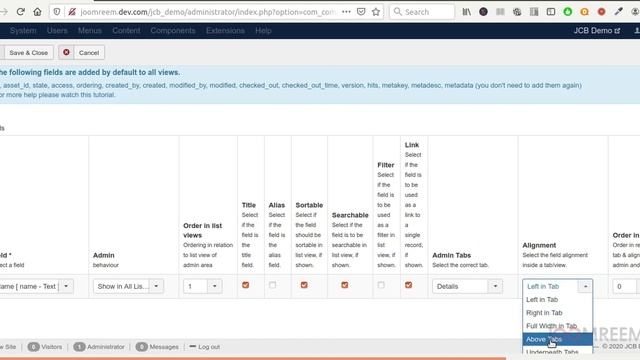640x360 pixels.
Task: Click the Order in edit field showing 0
Action: (x=627, y=286)
